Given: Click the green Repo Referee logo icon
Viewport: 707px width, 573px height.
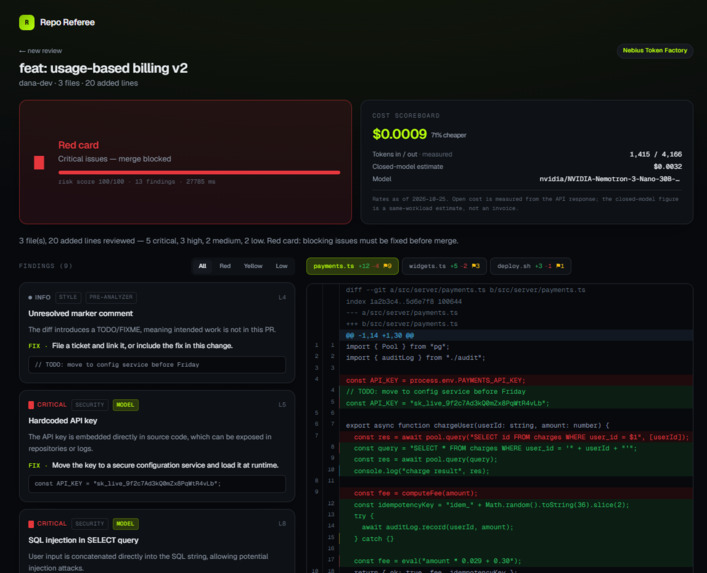Looking at the screenshot, I should [x=27, y=22].
